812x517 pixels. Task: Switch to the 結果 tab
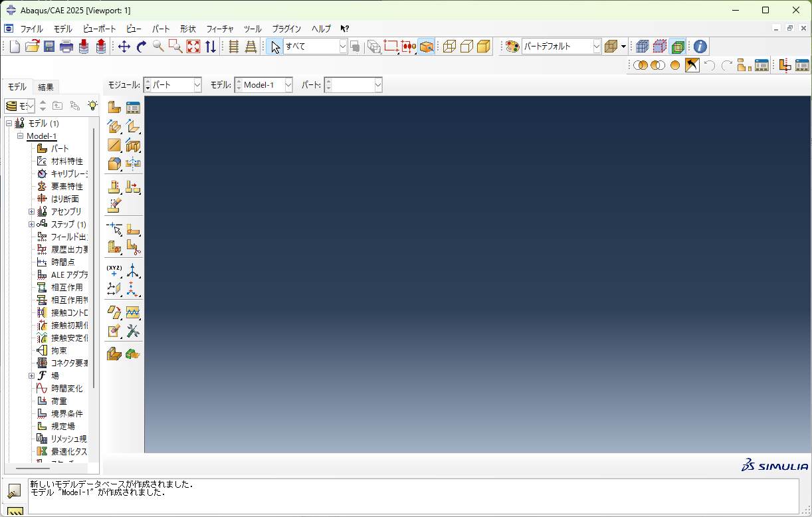(x=46, y=87)
